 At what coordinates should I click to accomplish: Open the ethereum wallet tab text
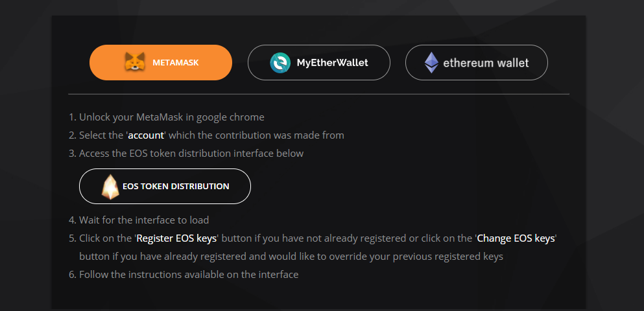point(486,63)
